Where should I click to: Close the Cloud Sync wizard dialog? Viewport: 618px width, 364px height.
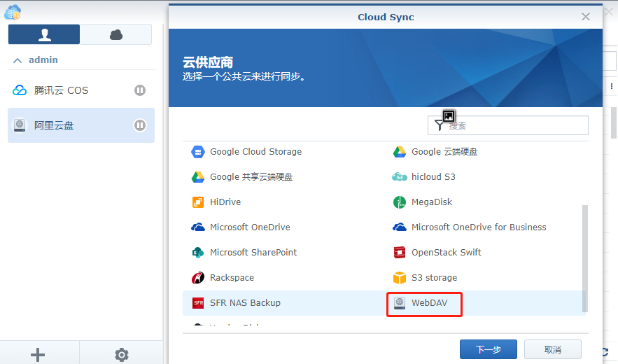coord(586,17)
